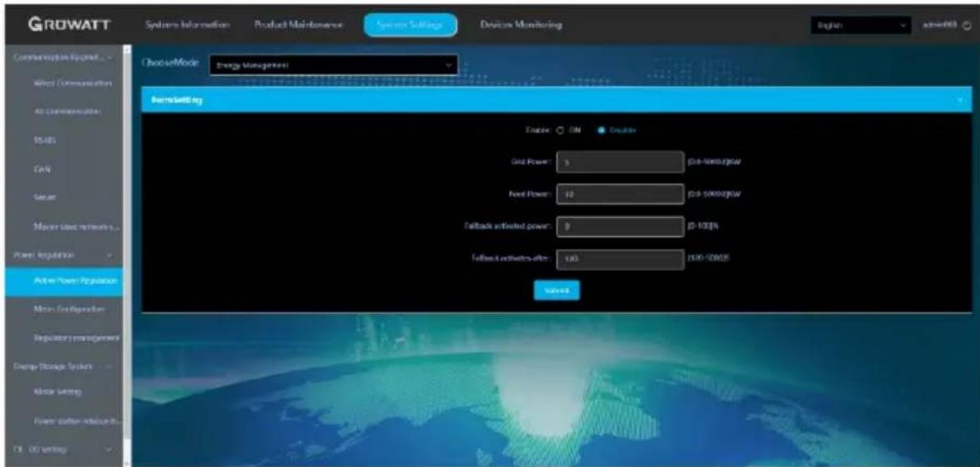Click the Feed Power input field
Image resolution: width=980 pixels, height=467 pixels.
(x=619, y=194)
